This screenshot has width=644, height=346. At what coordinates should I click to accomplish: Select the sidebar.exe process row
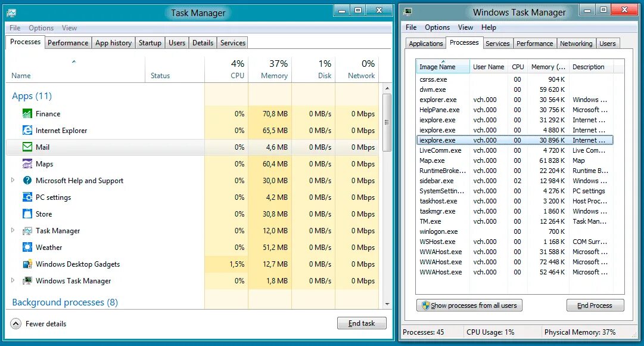click(515, 181)
